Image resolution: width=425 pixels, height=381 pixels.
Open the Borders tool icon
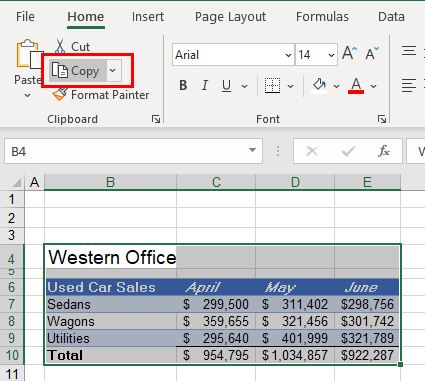pos(272,86)
